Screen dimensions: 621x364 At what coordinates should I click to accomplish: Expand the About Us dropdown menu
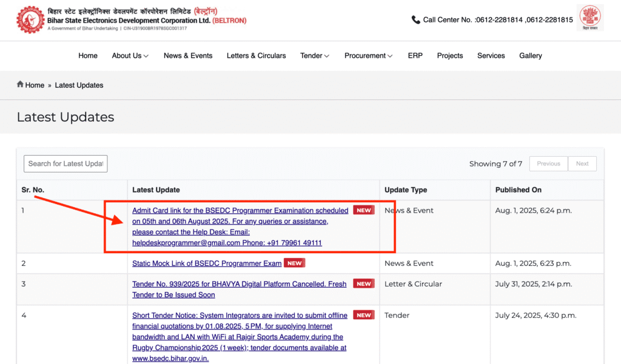tap(130, 56)
